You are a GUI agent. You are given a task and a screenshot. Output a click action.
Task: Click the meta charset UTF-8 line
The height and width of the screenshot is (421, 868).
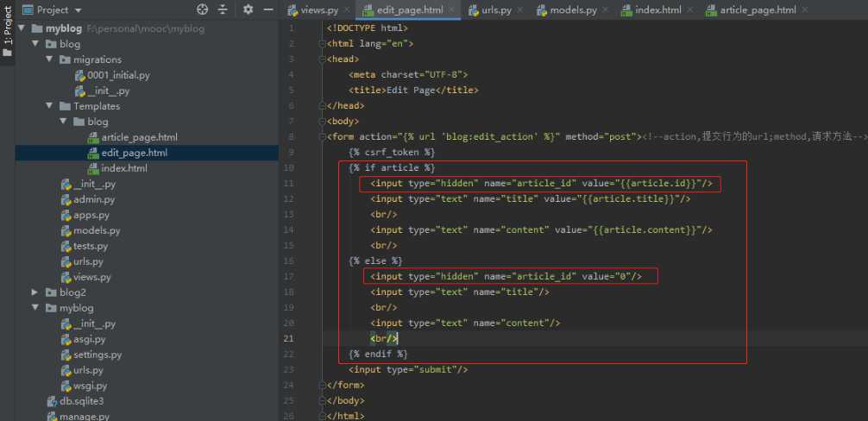click(408, 75)
